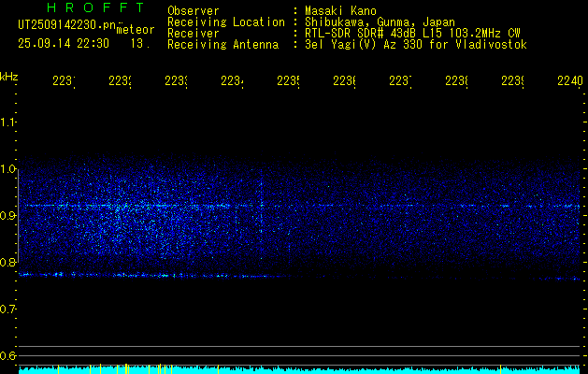Image resolution: width=588 pixels, height=374 pixels.
Task: Click the 2240 time axis label
Action: [570, 80]
